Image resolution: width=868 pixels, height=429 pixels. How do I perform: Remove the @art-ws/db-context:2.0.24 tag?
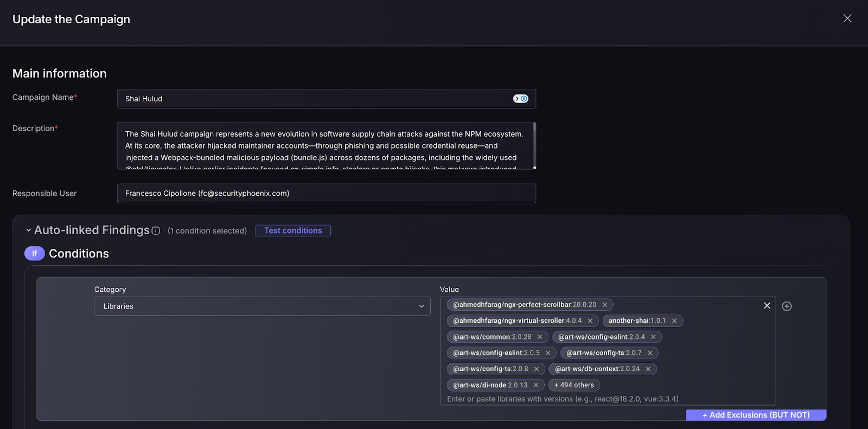click(x=648, y=369)
